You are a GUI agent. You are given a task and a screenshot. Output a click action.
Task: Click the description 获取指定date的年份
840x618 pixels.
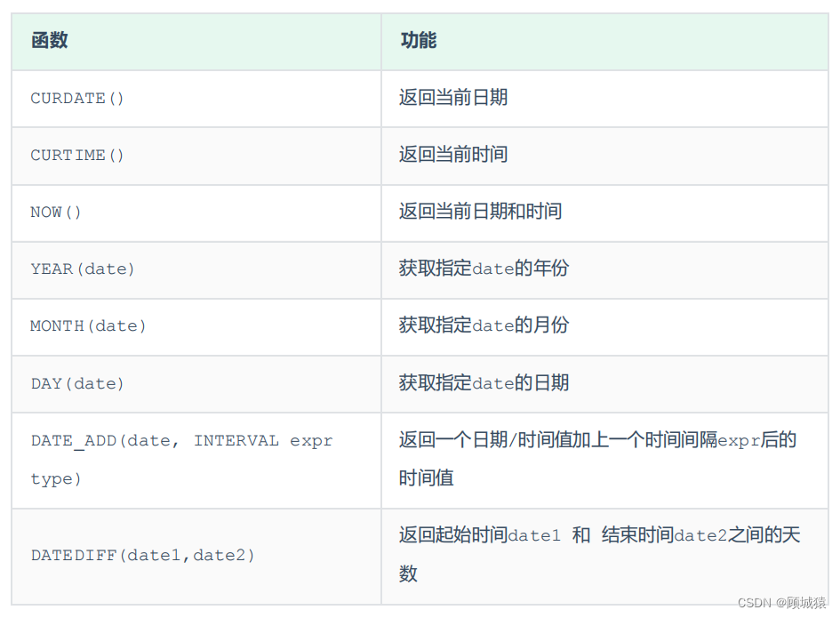[x=484, y=268]
